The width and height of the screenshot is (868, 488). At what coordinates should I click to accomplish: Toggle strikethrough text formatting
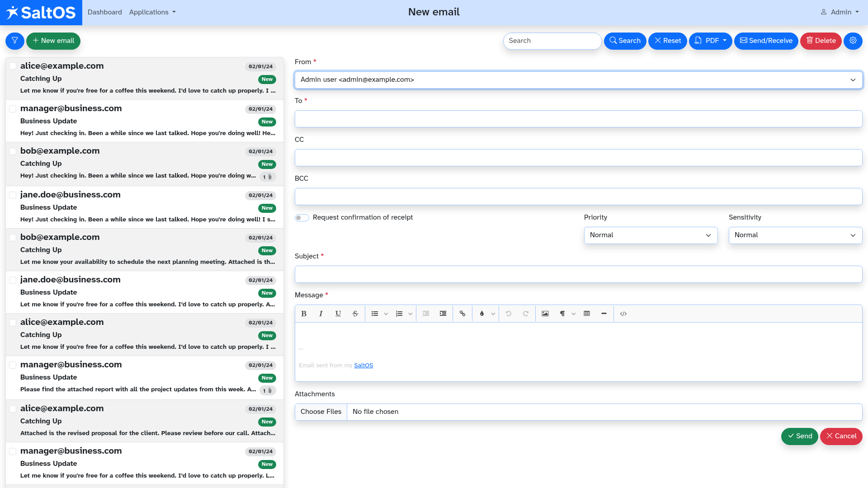point(355,314)
